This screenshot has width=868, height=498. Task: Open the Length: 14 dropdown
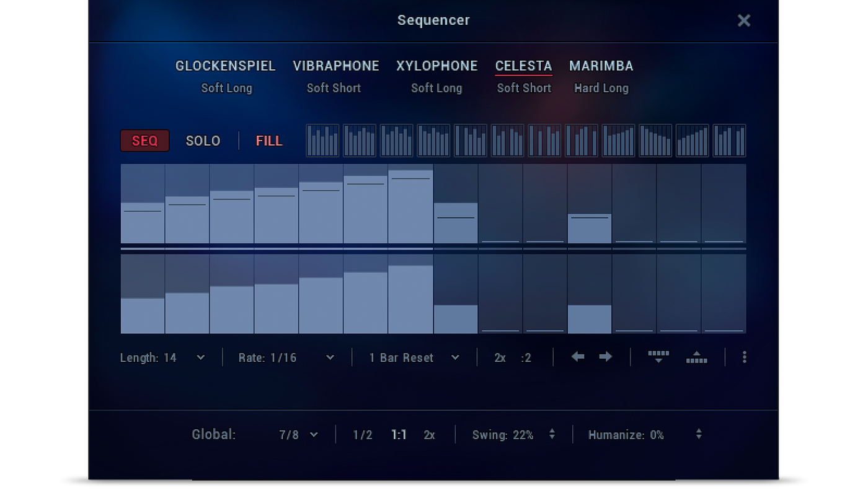tap(162, 357)
